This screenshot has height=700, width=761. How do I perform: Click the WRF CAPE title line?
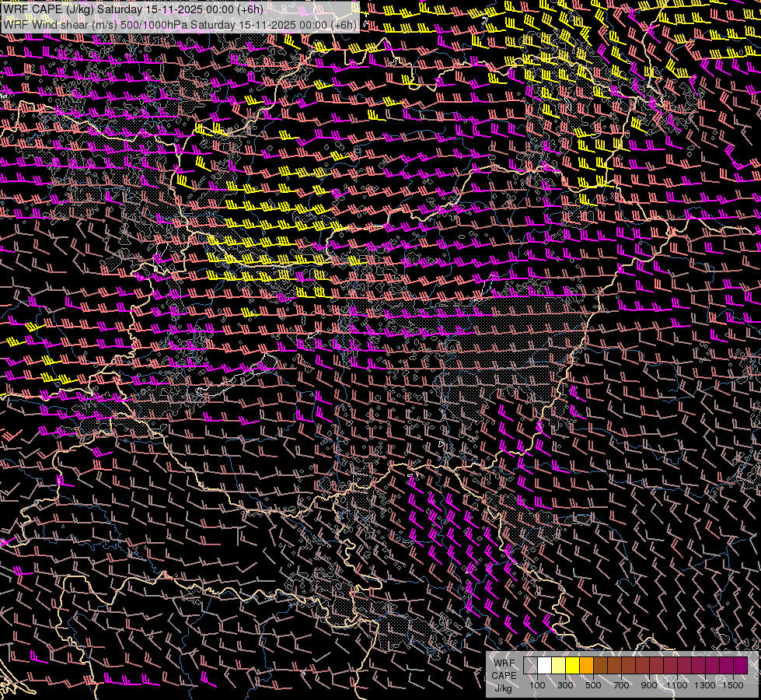point(133,9)
